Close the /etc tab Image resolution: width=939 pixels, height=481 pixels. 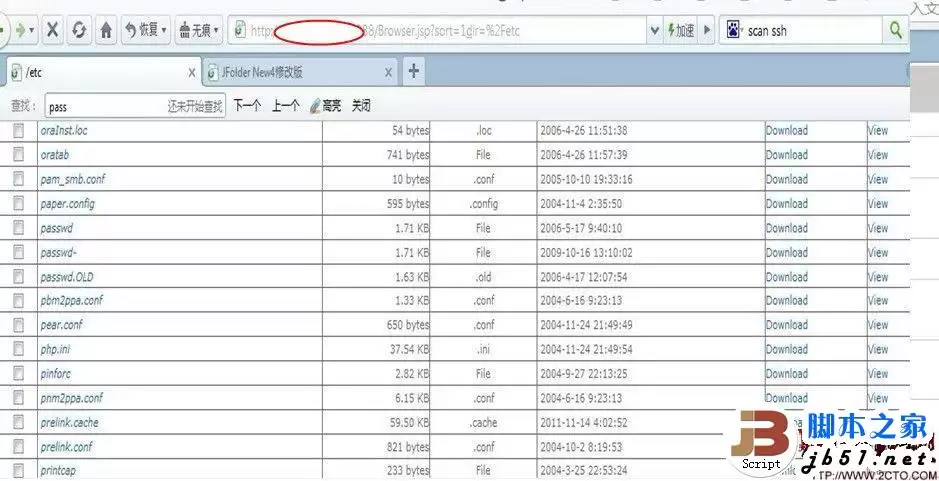[192, 73]
